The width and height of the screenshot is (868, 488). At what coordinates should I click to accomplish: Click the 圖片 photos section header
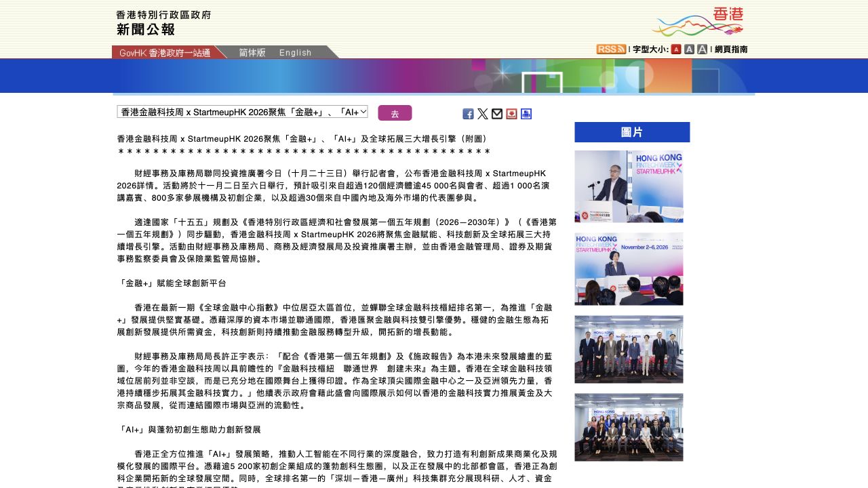coord(632,132)
